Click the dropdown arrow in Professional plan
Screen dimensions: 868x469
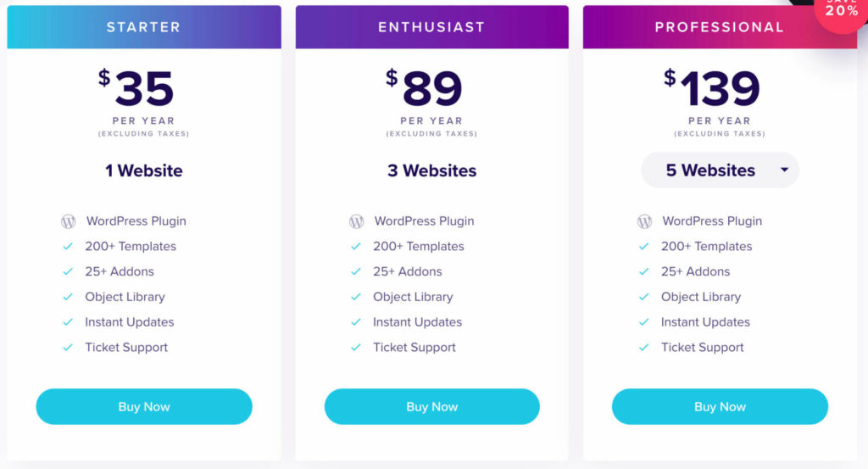(x=784, y=170)
